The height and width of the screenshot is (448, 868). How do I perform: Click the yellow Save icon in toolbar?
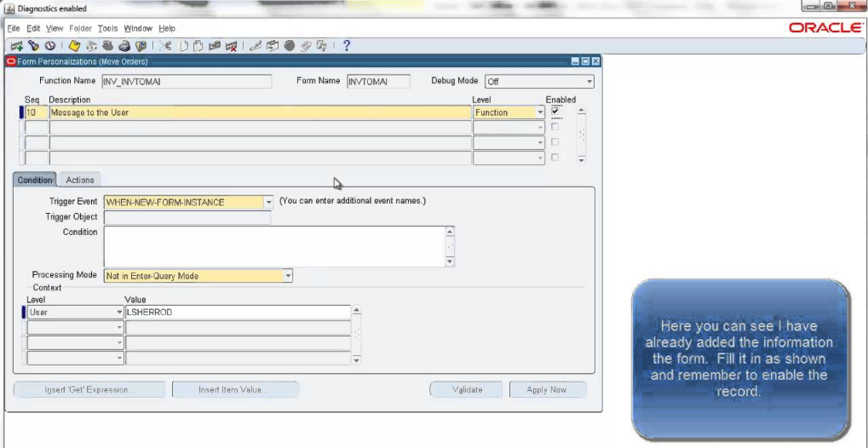tap(74, 46)
